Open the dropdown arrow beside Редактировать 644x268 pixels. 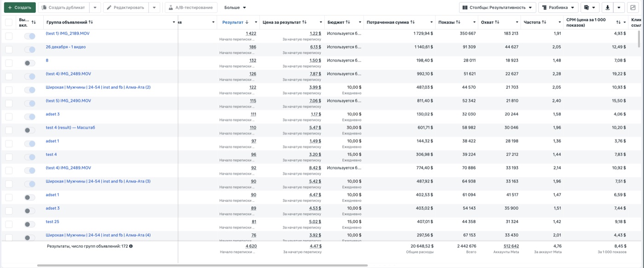[155, 7]
